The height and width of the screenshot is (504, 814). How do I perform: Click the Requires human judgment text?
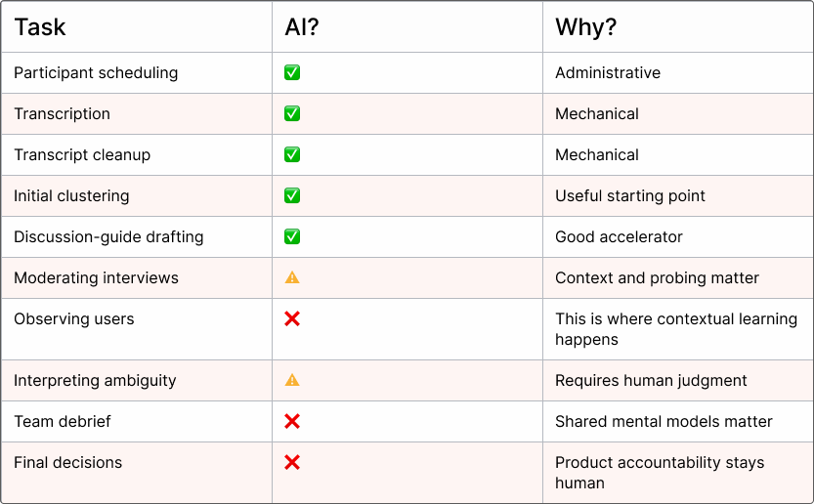tap(651, 381)
